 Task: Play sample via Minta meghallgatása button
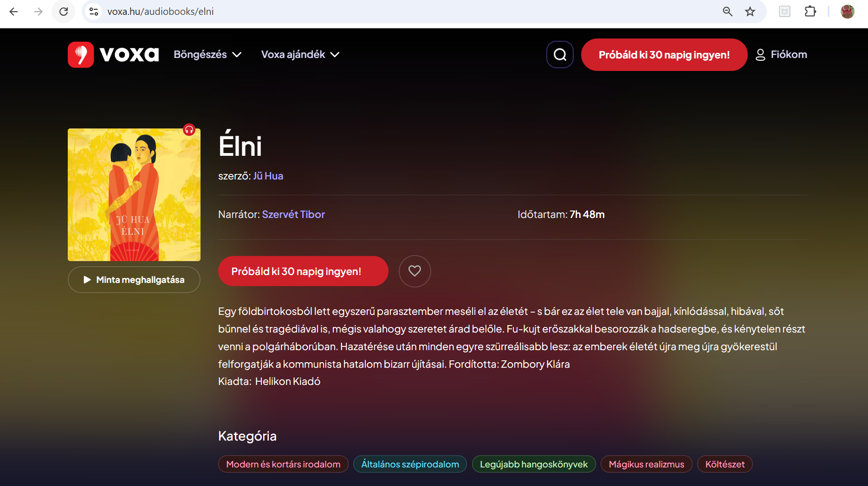pos(134,280)
